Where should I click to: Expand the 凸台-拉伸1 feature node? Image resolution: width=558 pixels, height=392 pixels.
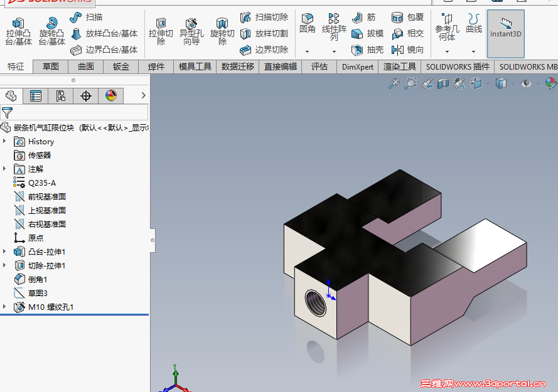pyautogui.click(x=4, y=252)
